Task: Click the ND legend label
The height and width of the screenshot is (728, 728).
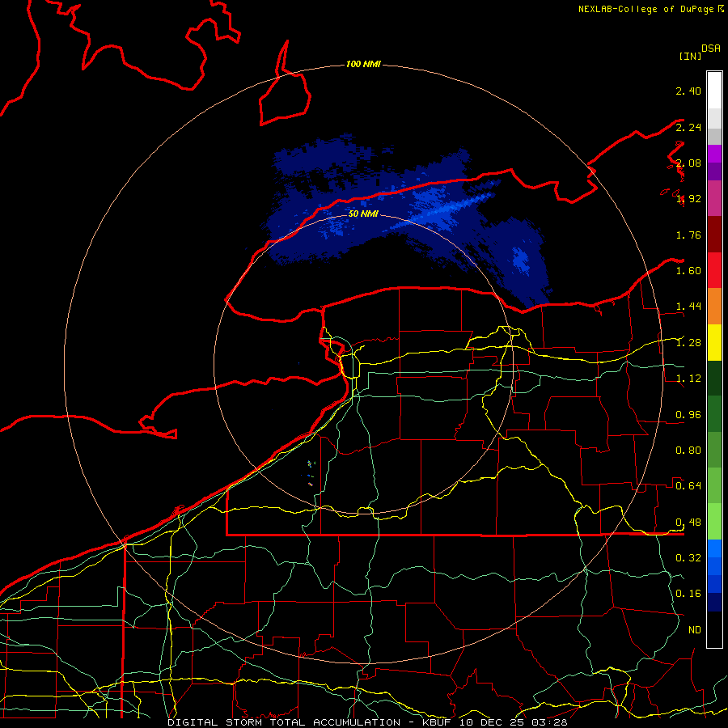Action: 695,630
